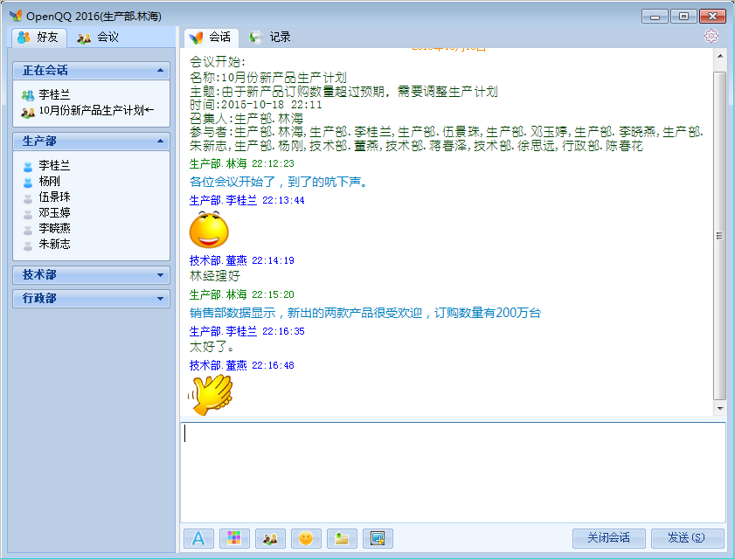Click the OpenQQ butterfly logo in title bar
Screen dimensions: 735x560
coord(16,16)
